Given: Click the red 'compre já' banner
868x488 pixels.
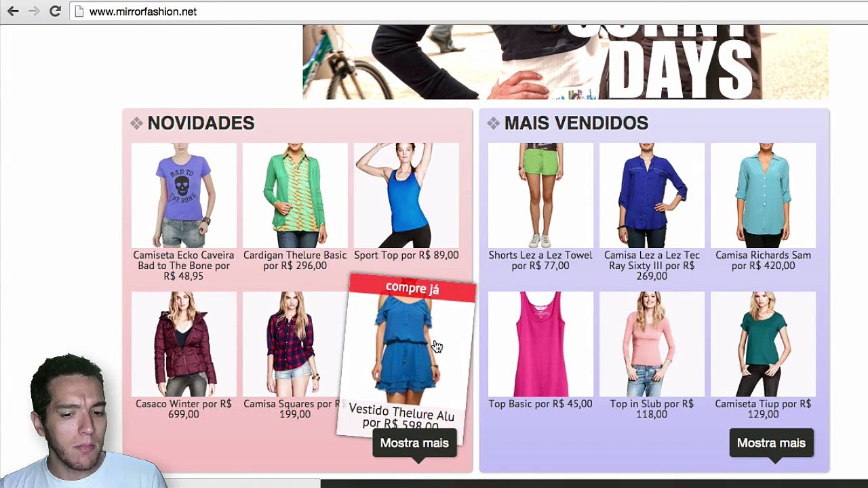Looking at the screenshot, I should coord(412,288).
